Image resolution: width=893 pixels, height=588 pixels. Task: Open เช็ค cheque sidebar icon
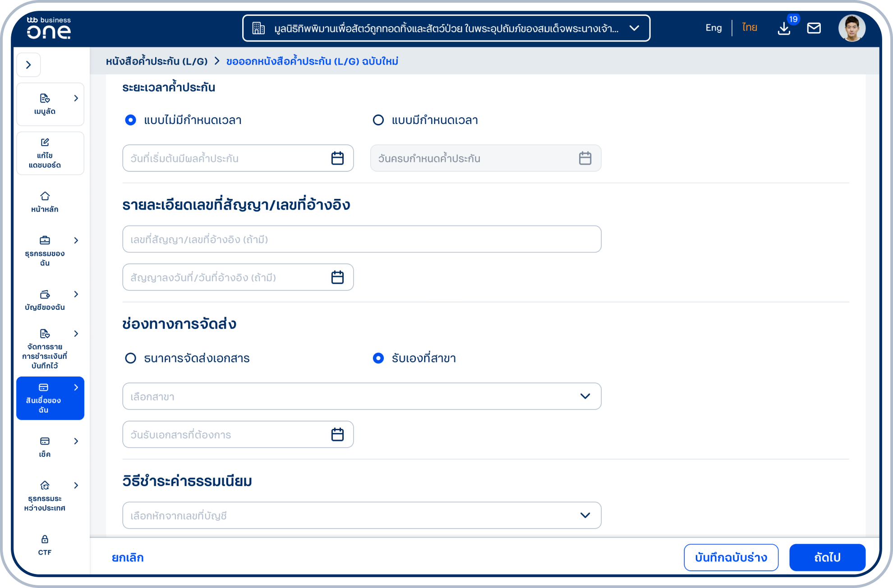(x=45, y=441)
